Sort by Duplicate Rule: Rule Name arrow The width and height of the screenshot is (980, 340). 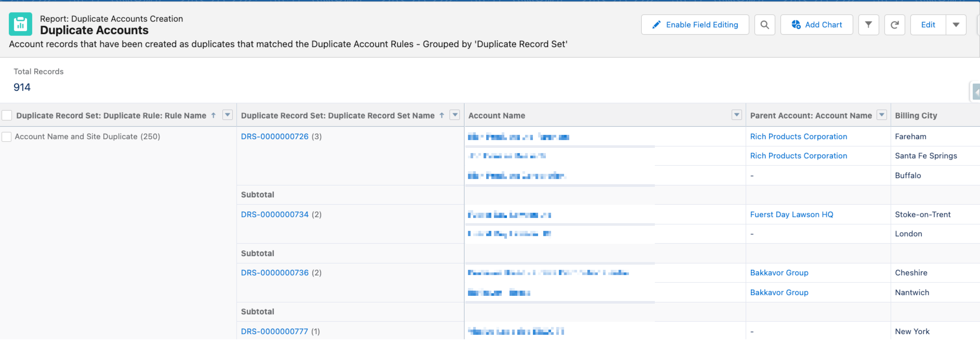click(x=213, y=115)
